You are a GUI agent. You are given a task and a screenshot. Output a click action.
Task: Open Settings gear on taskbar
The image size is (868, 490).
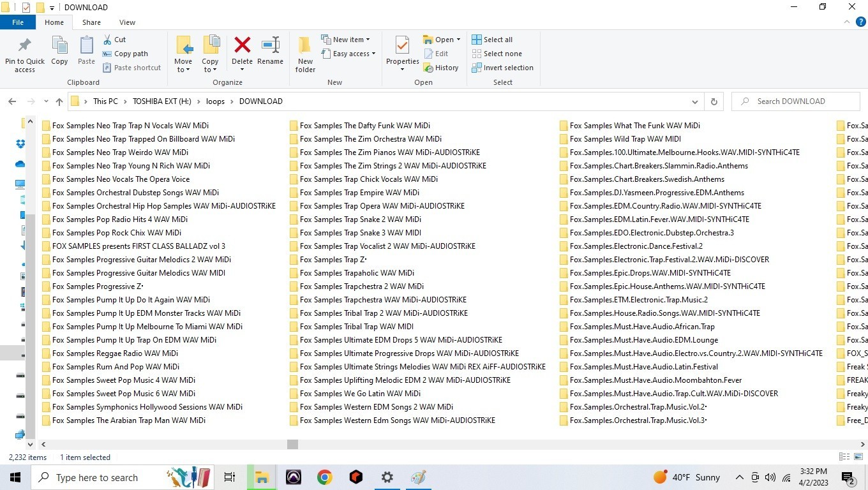click(x=387, y=477)
